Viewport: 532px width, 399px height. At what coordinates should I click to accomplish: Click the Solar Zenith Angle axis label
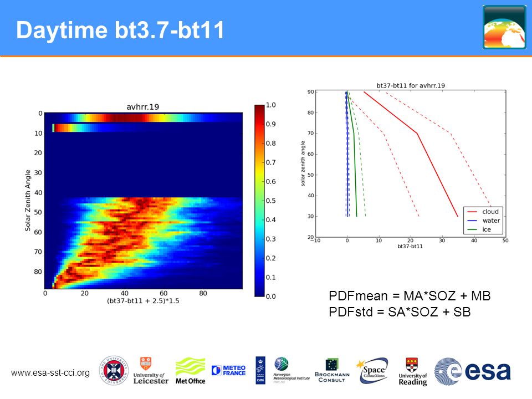click(28, 201)
